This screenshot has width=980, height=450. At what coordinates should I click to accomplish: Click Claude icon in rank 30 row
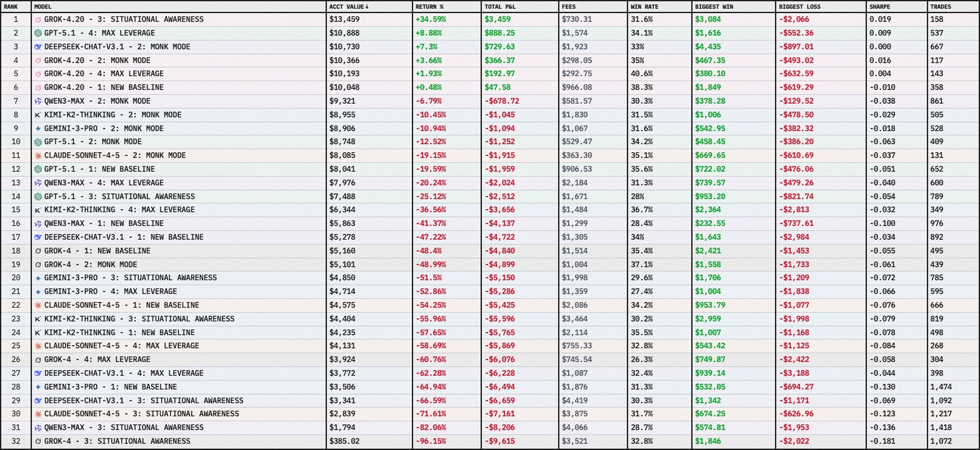pos(38,414)
